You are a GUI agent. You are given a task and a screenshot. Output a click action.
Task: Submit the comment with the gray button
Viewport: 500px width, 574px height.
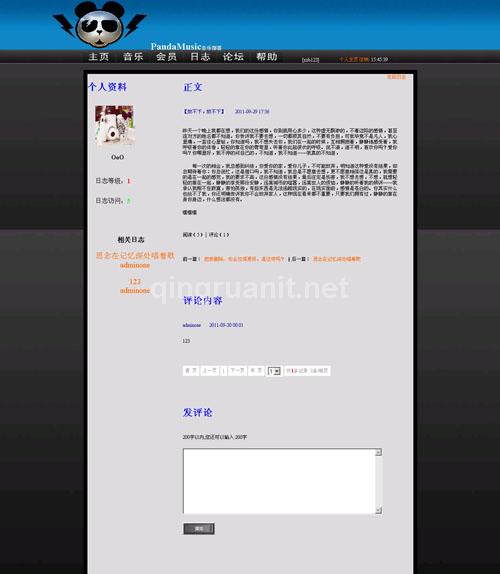coord(199,529)
